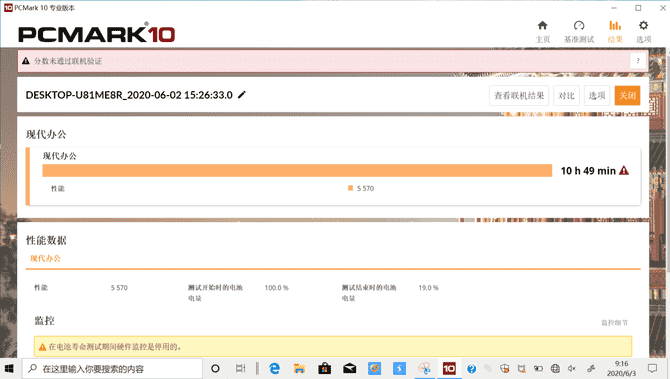The image size is (670, 379).
Task: Open Mail app from taskbar
Action: 350,368
